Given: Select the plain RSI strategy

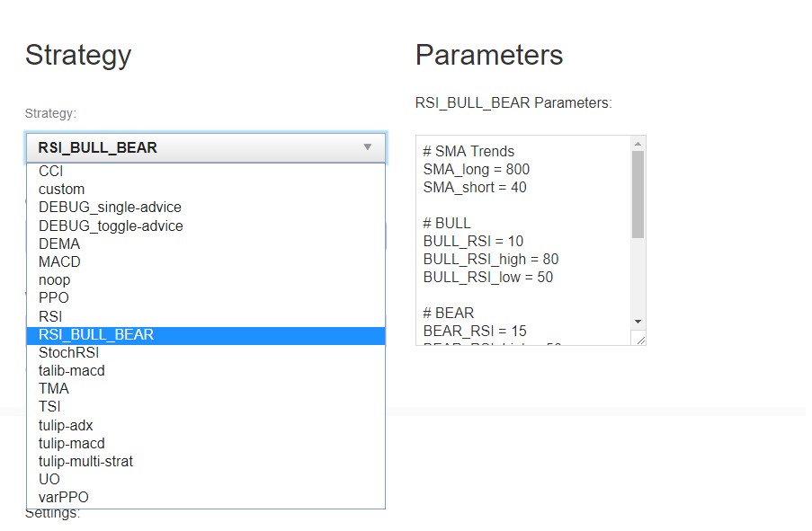Looking at the screenshot, I should 50,316.
